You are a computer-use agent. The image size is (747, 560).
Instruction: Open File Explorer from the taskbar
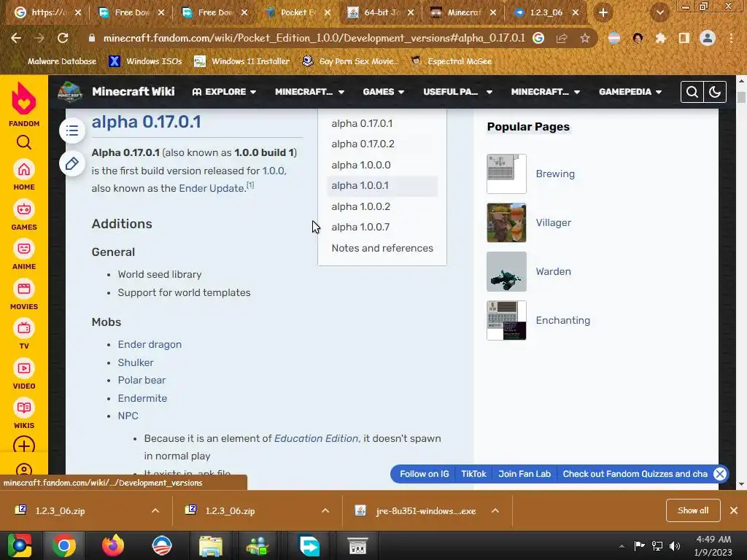click(210, 545)
